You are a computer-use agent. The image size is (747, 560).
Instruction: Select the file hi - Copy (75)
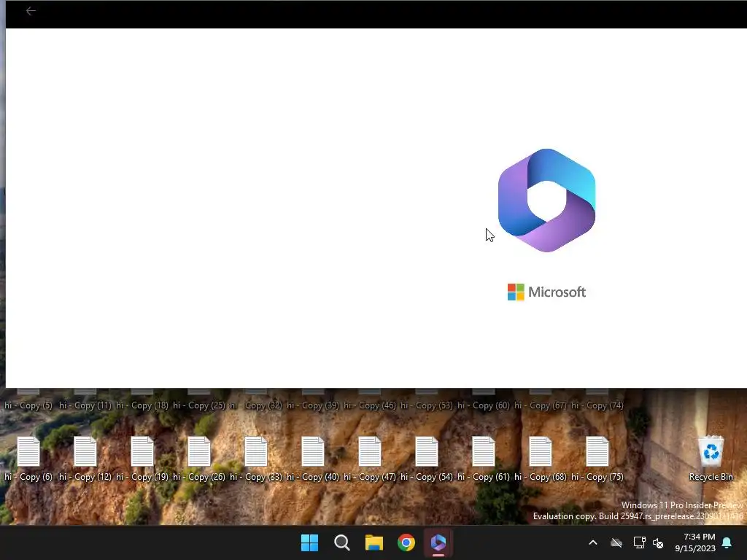tap(597, 459)
